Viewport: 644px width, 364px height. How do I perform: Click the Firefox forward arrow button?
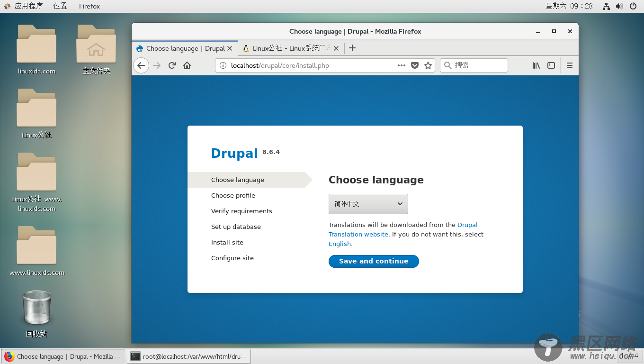tap(157, 65)
